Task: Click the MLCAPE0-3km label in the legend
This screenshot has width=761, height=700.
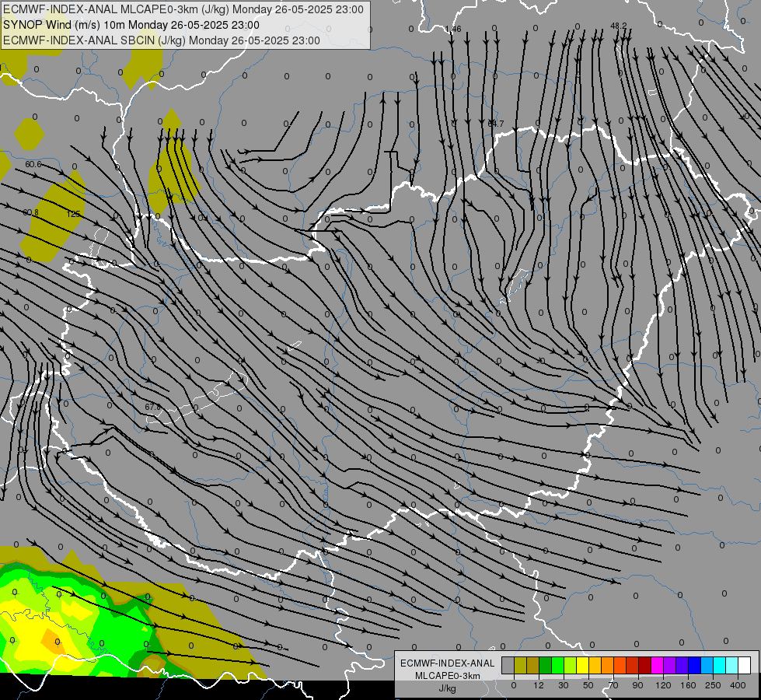Action: pos(447,676)
